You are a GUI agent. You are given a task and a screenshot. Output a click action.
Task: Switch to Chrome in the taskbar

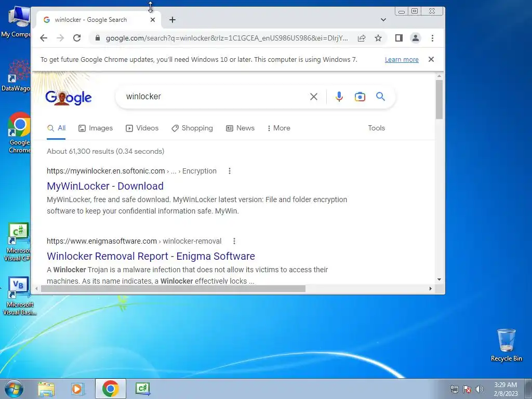(x=110, y=389)
